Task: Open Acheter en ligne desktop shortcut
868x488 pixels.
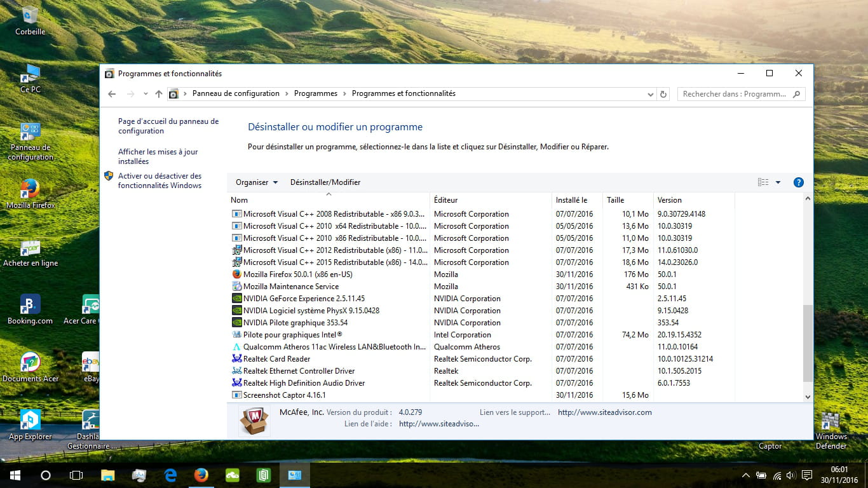Action: pos(30,252)
